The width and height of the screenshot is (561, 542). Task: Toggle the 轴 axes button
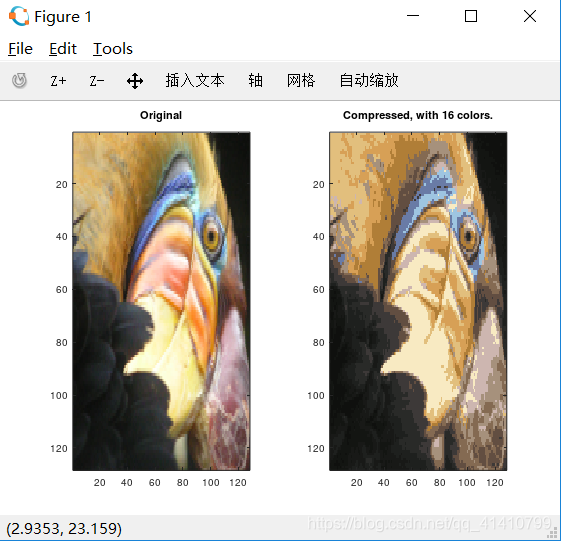coord(255,80)
